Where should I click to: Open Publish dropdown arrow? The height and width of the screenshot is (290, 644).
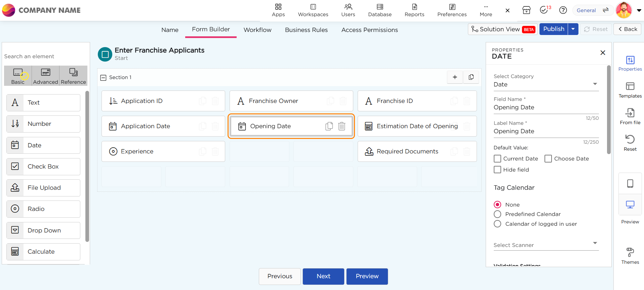[x=573, y=29]
